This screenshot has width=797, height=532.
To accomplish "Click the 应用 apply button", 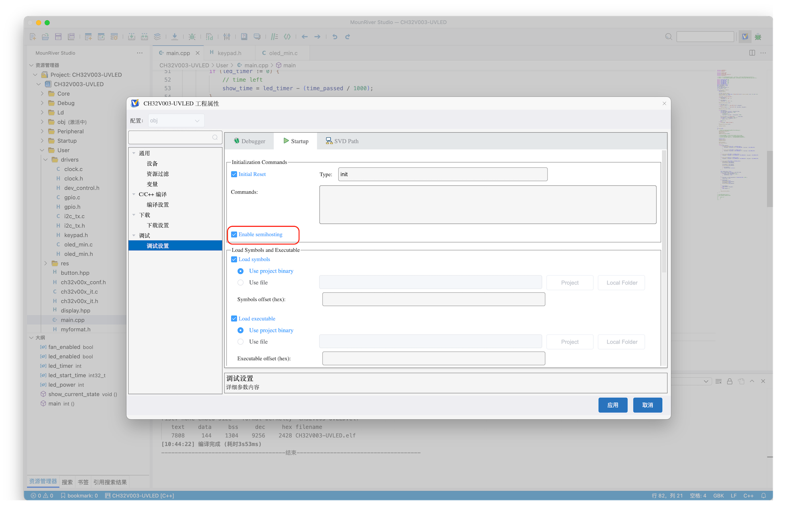I will point(612,405).
